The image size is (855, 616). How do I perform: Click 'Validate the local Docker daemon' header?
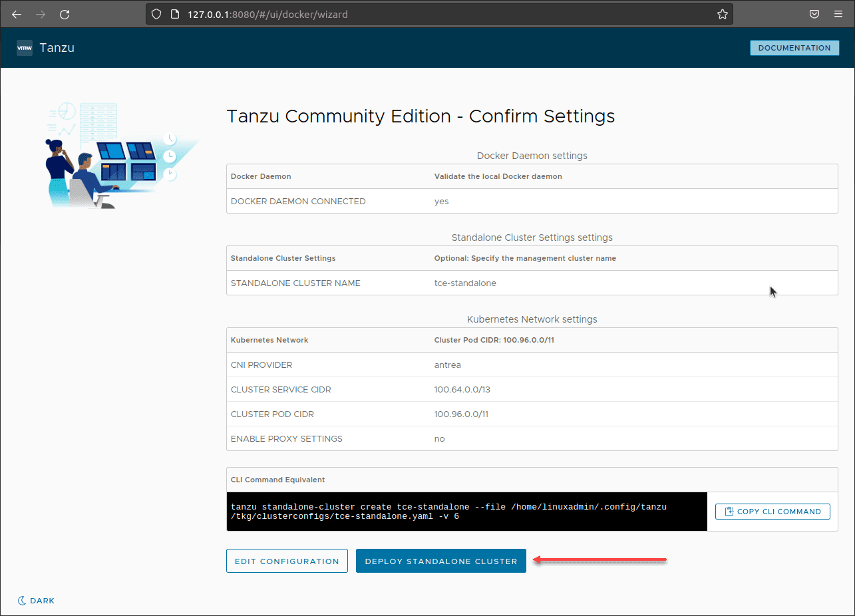coord(498,176)
